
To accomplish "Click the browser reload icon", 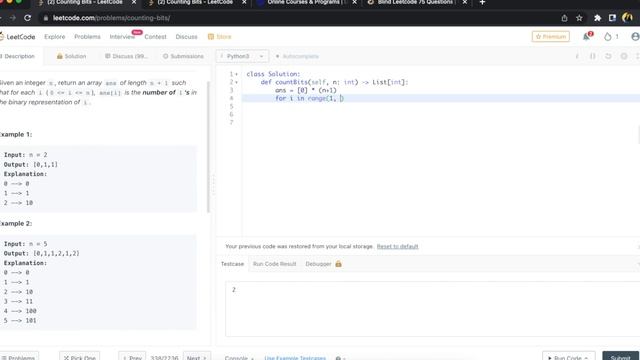I will click(x=27, y=18).
